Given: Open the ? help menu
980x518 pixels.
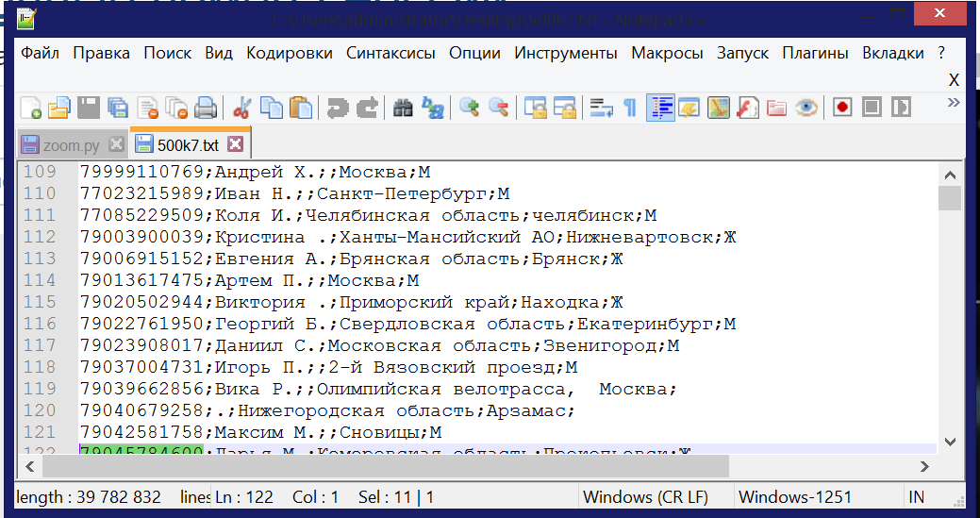Looking at the screenshot, I should [x=941, y=53].
